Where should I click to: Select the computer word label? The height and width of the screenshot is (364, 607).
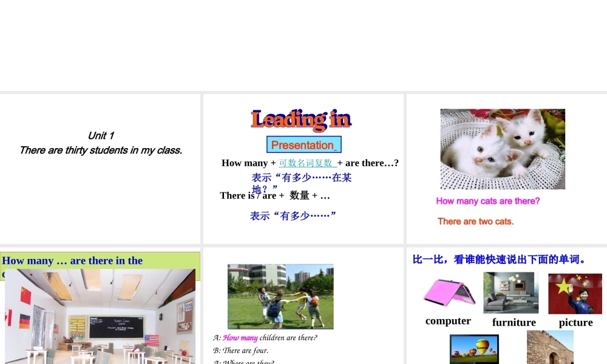point(448,320)
